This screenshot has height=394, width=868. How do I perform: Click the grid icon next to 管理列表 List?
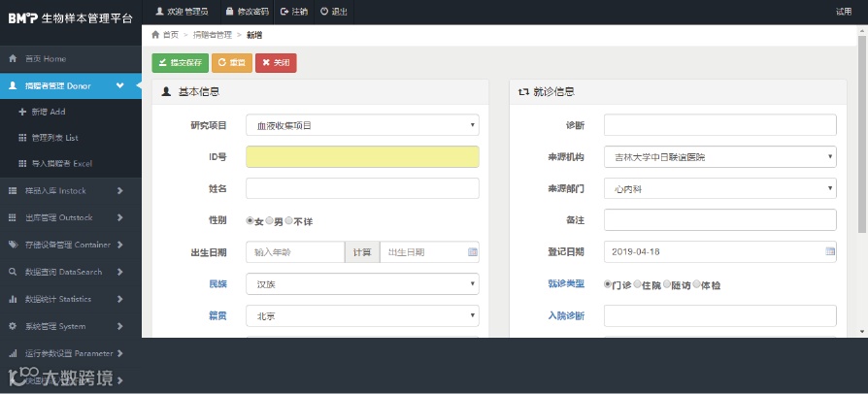22,138
